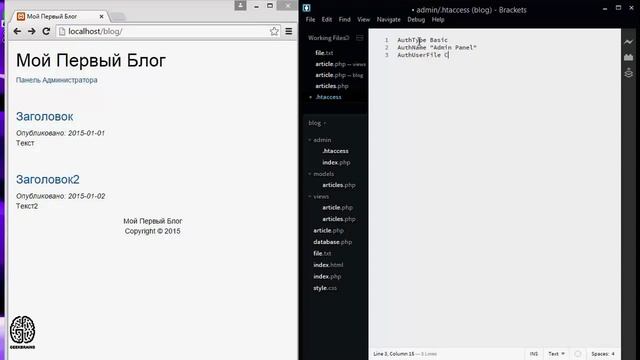
Task: Open the File menu in Brackets
Action: pyautogui.click(x=310, y=20)
